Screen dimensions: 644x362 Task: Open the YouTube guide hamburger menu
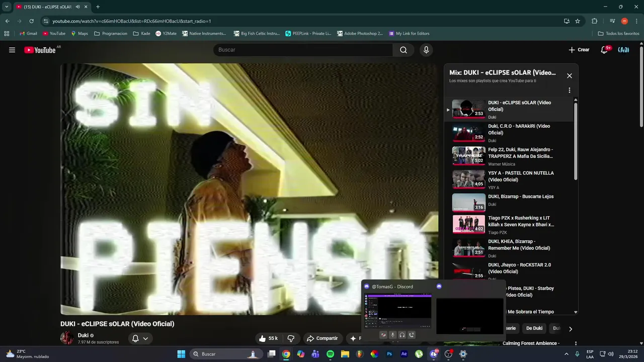(x=12, y=50)
